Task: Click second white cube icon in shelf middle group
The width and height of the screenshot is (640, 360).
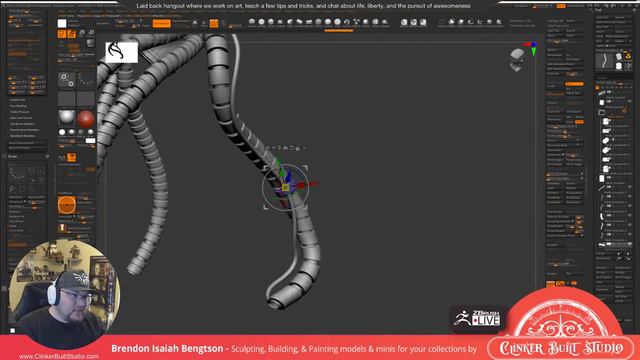Action: (x=413, y=22)
